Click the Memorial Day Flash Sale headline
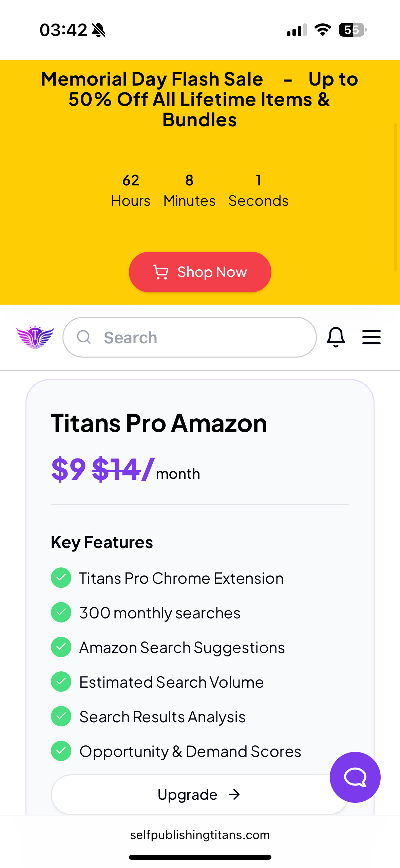The image size is (400, 868). click(x=199, y=99)
